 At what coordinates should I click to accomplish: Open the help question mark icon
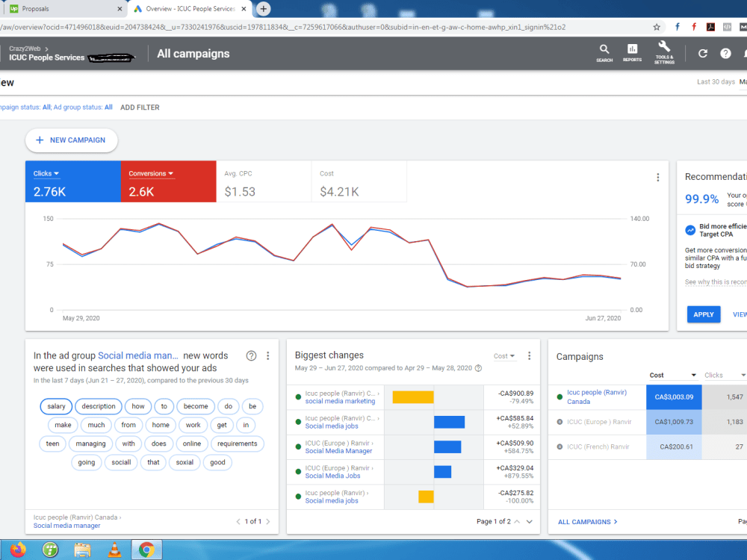(725, 53)
